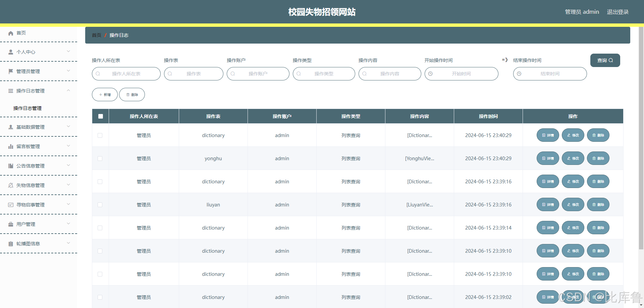644x308 pixels.
Task: Click the [YonghuVie... content cell
Action: click(420, 159)
